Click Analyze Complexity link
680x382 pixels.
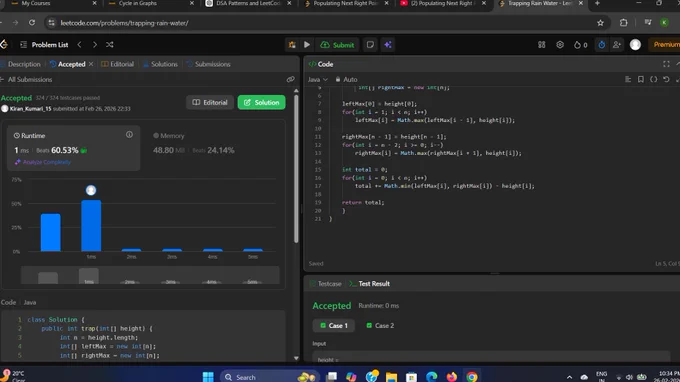tap(42, 162)
